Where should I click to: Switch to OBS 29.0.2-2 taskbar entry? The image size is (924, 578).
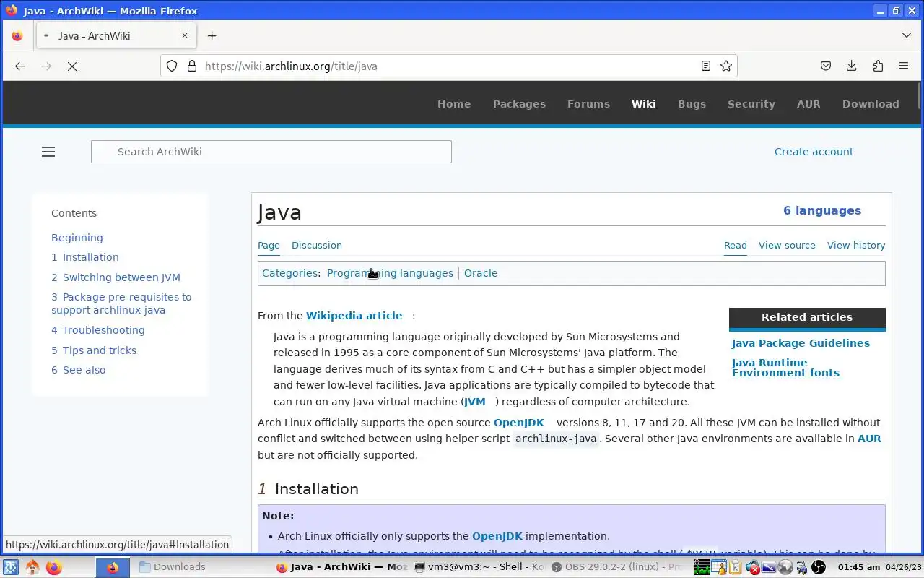pos(616,567)
